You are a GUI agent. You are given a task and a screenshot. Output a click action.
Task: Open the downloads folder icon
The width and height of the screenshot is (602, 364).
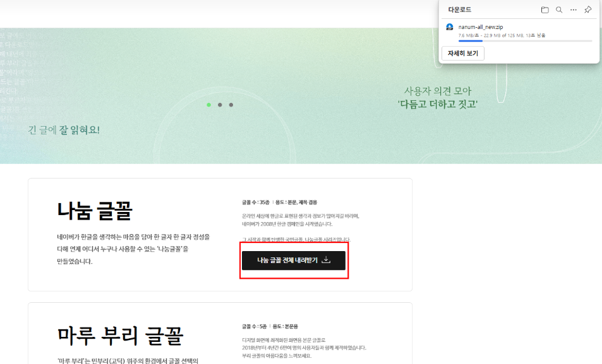tap(545, 9)
